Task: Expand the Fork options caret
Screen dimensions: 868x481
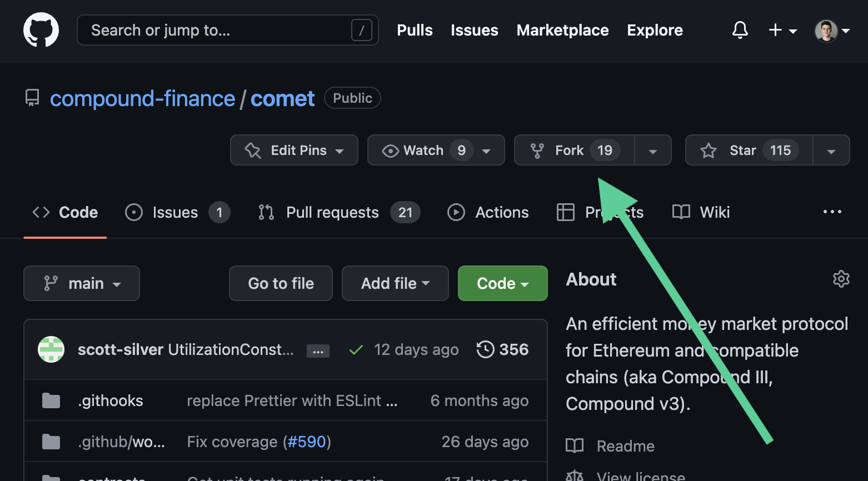Action: pyautogui.click(x=653, y=150)
